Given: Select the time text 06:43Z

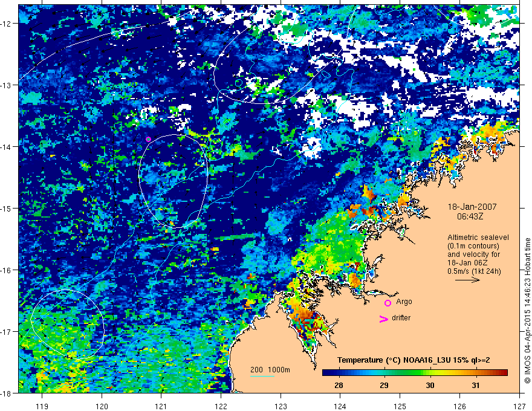Looking at the screenshot, I should (470, 216).
